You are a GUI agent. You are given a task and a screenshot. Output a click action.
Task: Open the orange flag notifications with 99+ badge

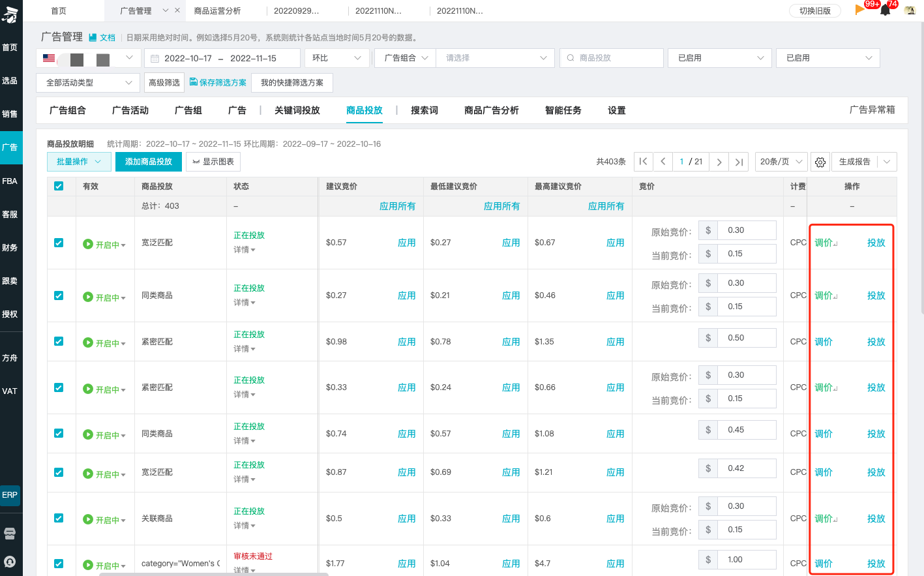[x=860, y=10]
